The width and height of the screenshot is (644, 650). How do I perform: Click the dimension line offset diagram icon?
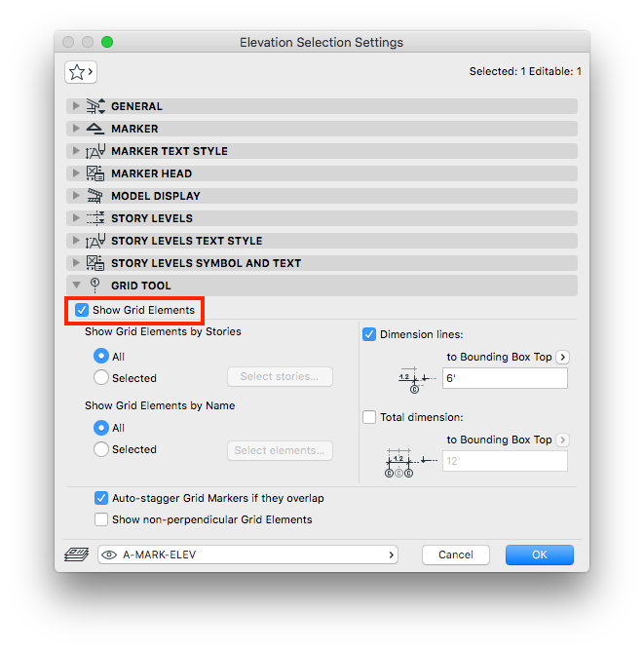click(x=417, y=380)
